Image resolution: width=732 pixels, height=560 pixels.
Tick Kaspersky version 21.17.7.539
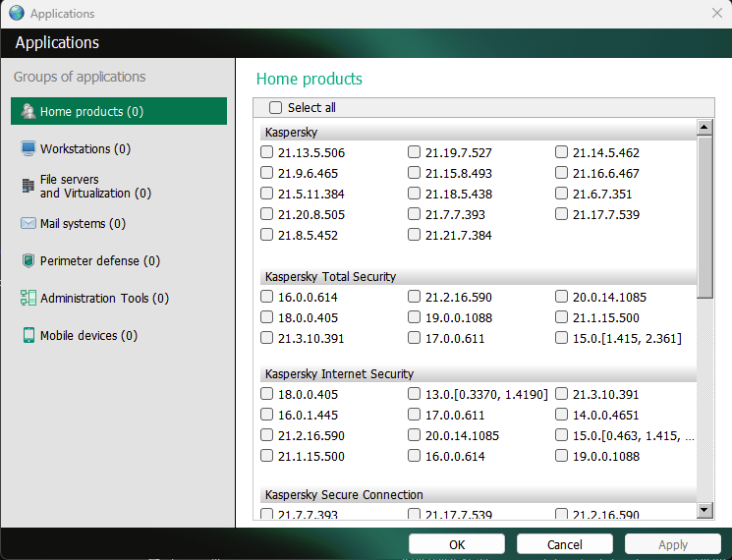pos(562,213)
